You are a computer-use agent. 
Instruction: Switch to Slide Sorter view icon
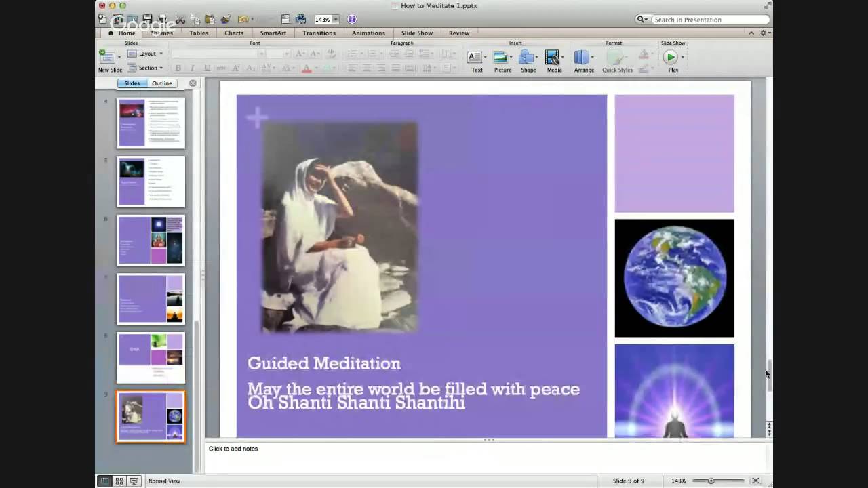[119, 481]
